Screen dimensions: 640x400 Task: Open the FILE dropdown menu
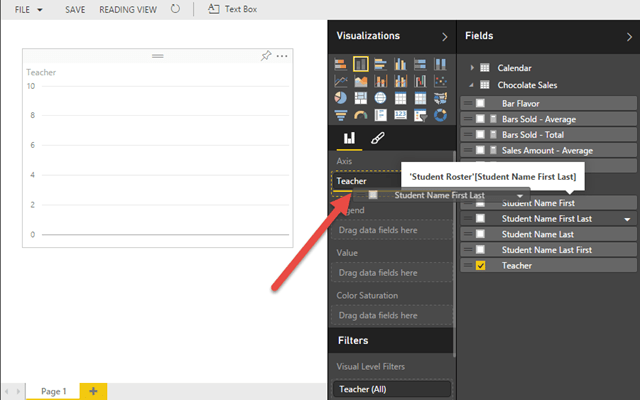coord(28,9)
